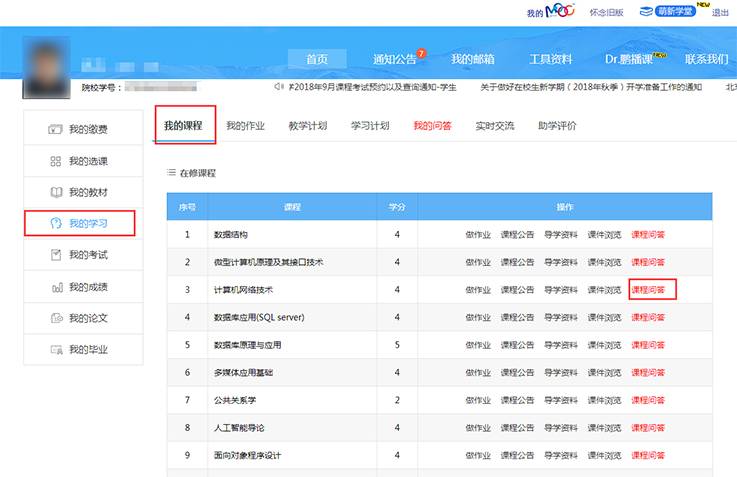The width and height of the screenshot is (737, 477).
Task: Click the 我的选课 grid icon
Action: coord(55,161)
